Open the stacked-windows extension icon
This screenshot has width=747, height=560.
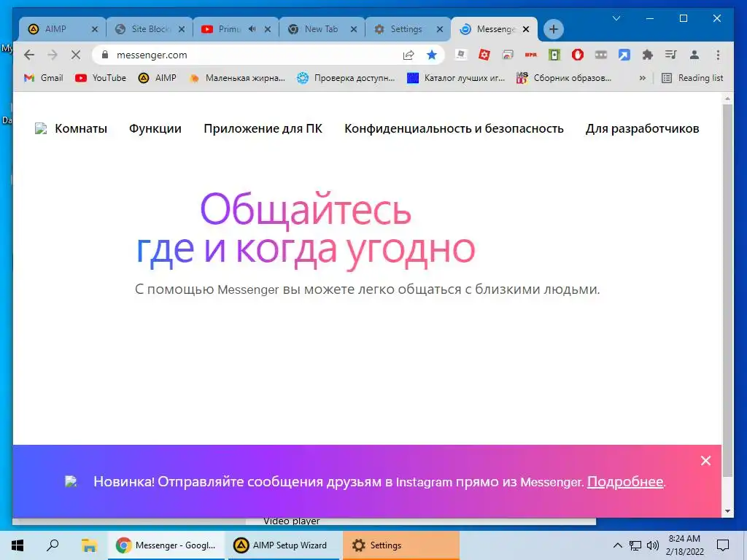(508, 55)
